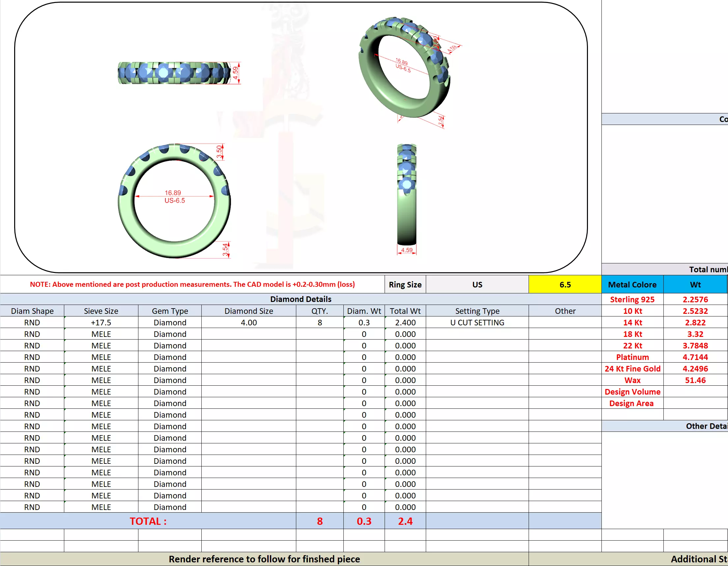Select the Metal Colore header cell
The width and height of the screenshot is (728, 566).
[632, 284]
